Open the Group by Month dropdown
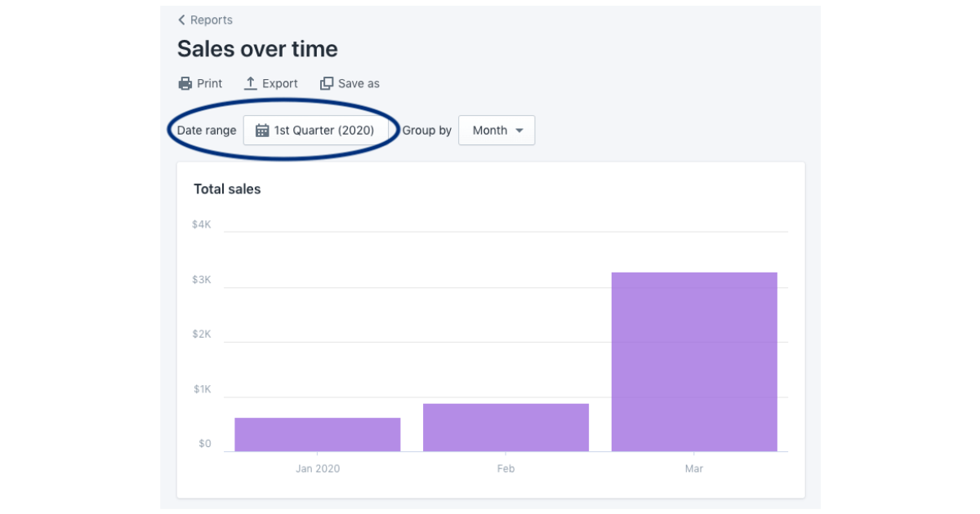Screen dimensions: 980x514 (497, 131)
